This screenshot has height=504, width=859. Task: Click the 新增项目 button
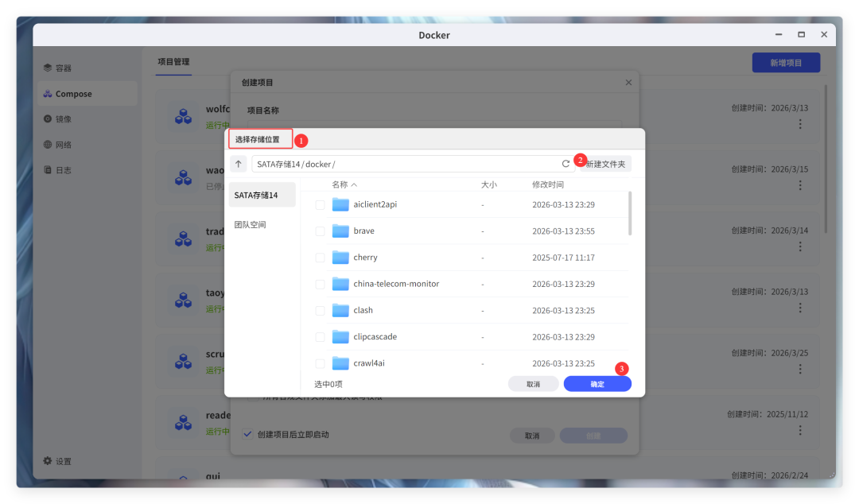pos(786,63)
